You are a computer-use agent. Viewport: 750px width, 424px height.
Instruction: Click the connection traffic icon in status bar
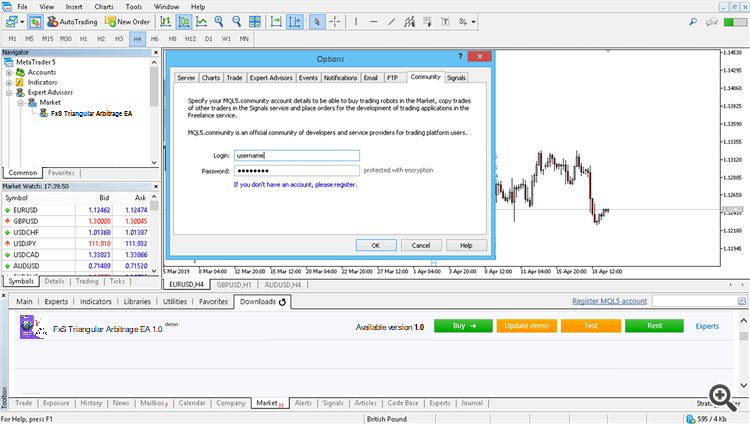click(691, 419)
